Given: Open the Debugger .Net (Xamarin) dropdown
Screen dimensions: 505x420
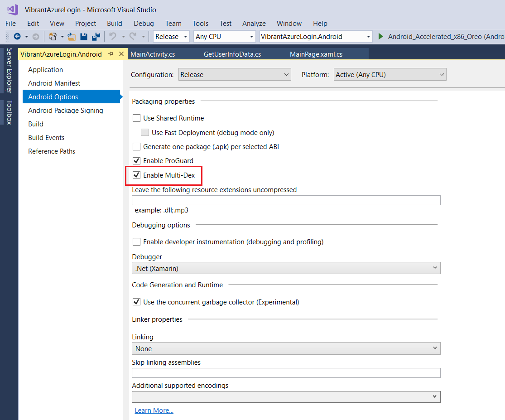Looking at the screenshot, I should tap(286, 268).
